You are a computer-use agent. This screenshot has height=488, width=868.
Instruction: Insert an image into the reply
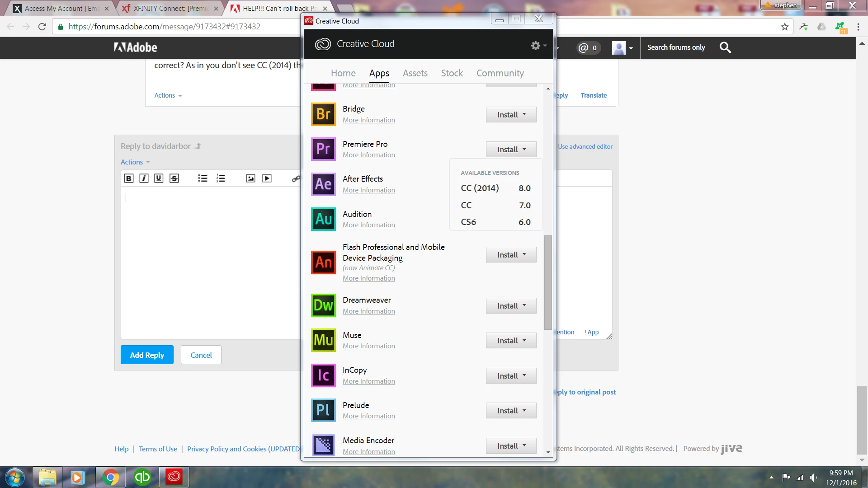pos(250,178)
